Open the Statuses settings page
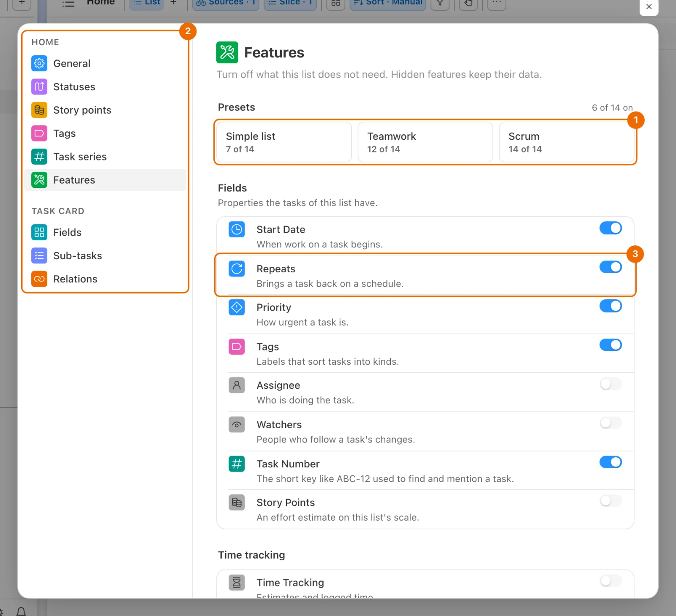This screenshot has width=676, height=616. pos(105,87)
